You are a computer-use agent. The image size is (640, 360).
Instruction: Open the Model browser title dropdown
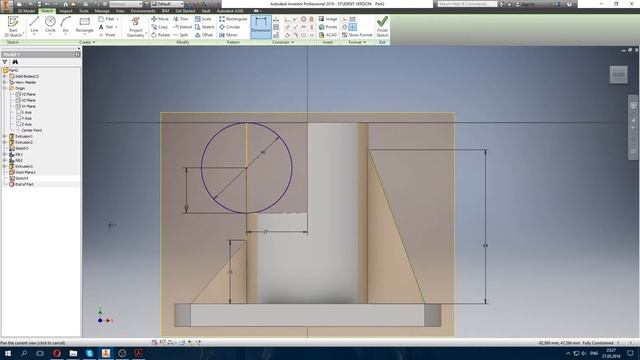12,54
